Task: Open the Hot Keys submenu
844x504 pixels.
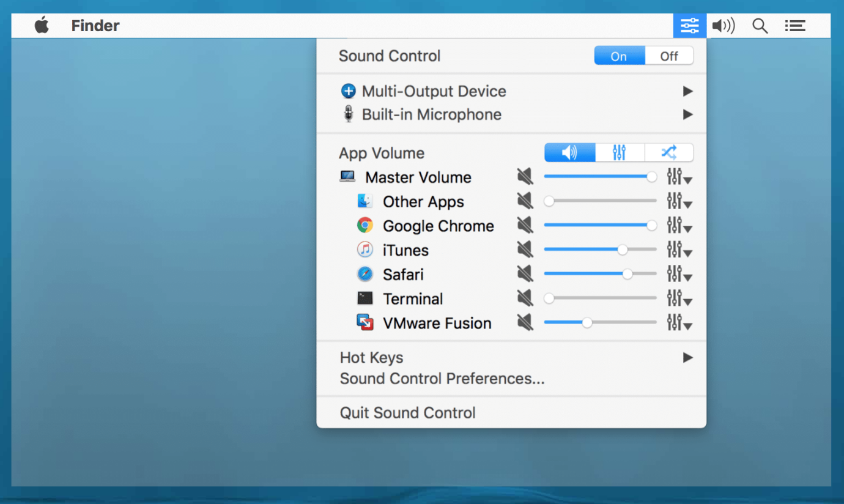Action: click(x=511, y=357)
